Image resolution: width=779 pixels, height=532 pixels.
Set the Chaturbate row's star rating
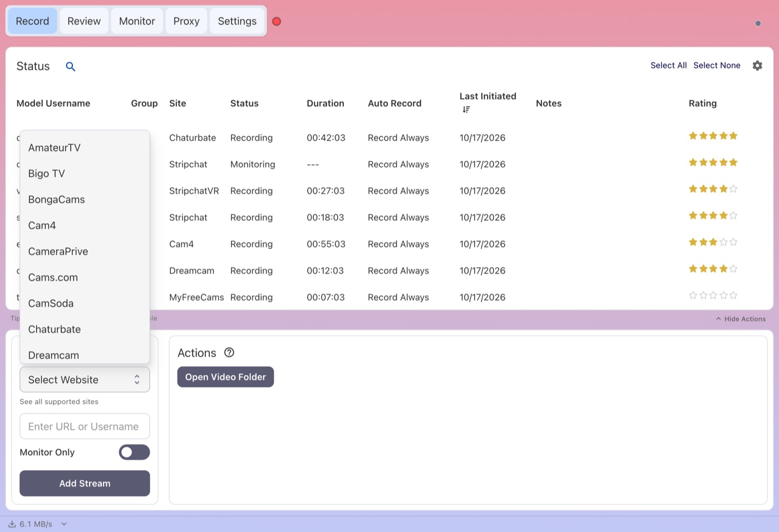coord(713,136)
